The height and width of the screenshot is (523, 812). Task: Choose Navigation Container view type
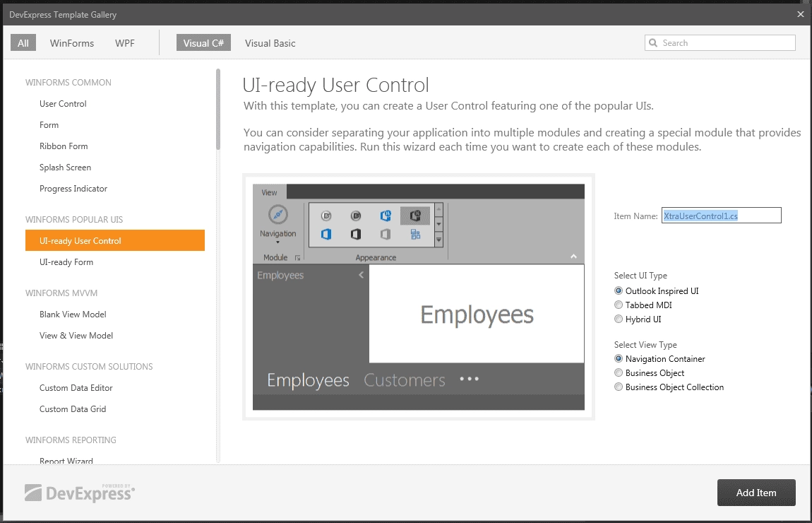(619, 359)
